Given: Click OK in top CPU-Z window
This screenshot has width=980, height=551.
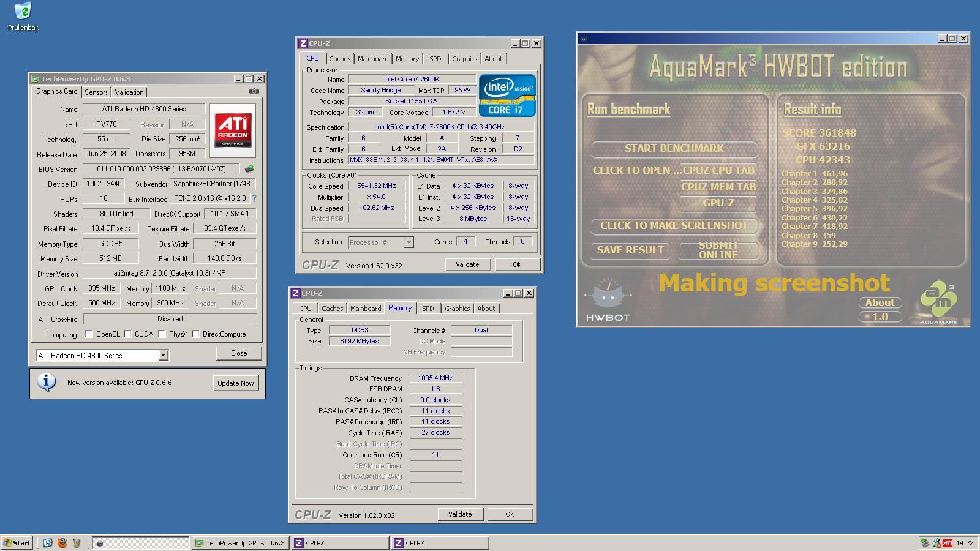Looking at the screenshot, I should click(517, 264).
